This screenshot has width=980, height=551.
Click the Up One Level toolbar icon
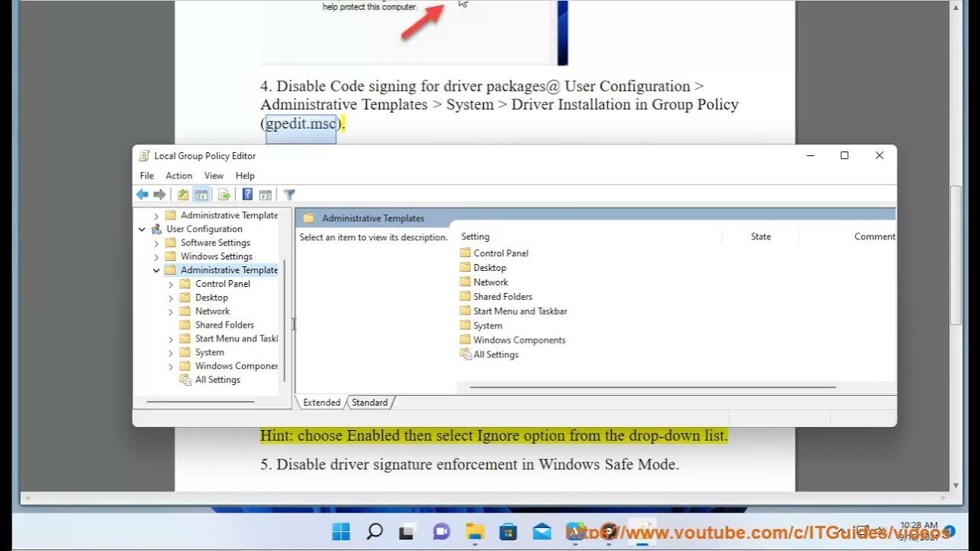183,195
